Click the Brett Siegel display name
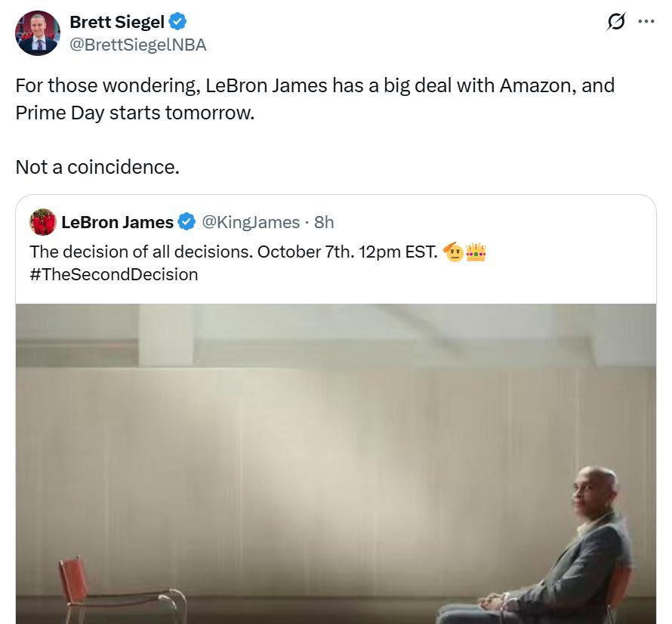This screenshot has width=672, height=624. point(116,22)
